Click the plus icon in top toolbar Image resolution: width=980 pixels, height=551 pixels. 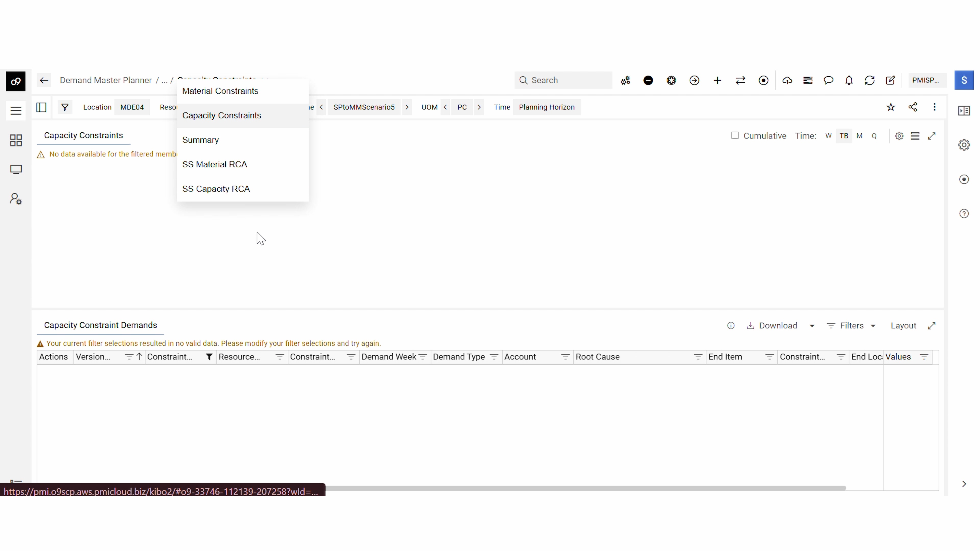click(x=717, y=80)
